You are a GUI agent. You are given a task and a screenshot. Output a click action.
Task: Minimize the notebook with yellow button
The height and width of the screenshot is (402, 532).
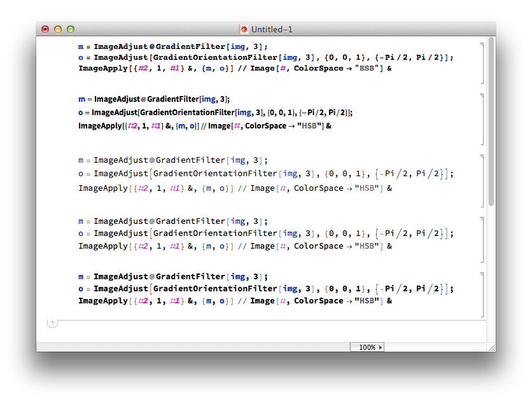(58, 29)
